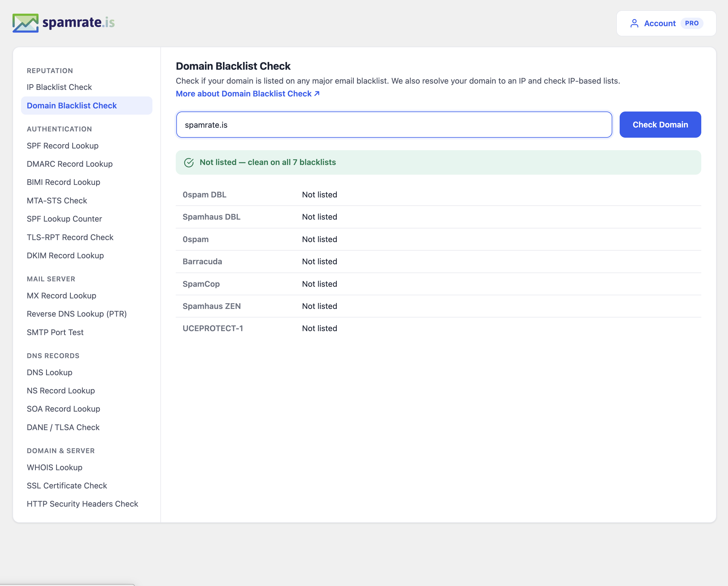Open MTA-STS Check

click(x=57, y=201)
